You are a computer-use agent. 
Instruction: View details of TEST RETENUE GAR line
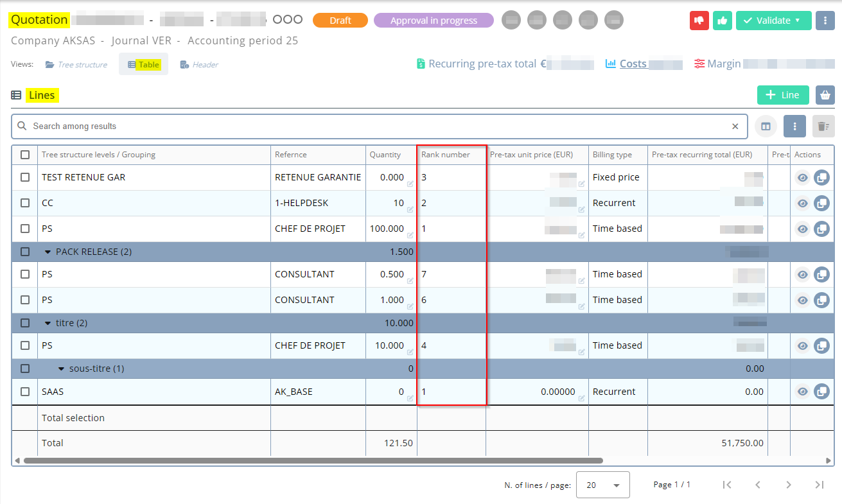pyautogui.click(x=802, y=178)
